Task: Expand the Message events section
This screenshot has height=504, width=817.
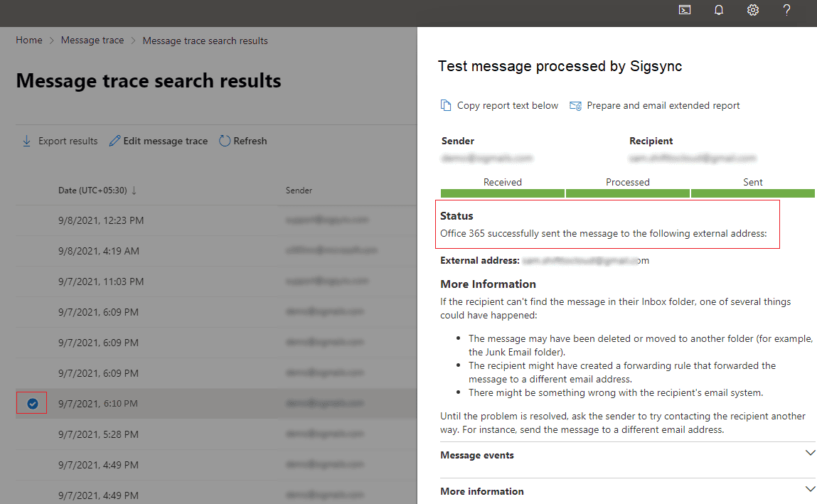Action: [x=809, y=454]
